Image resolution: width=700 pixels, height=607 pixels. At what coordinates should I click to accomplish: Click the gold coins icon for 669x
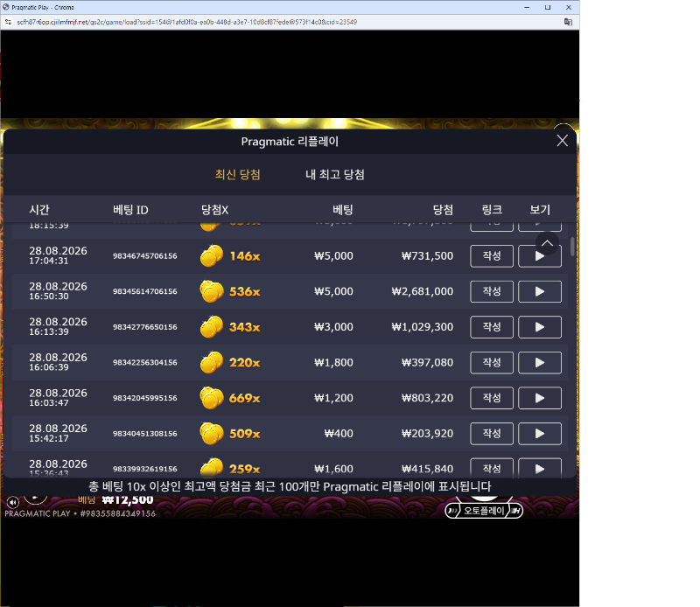tap(212, 398)
